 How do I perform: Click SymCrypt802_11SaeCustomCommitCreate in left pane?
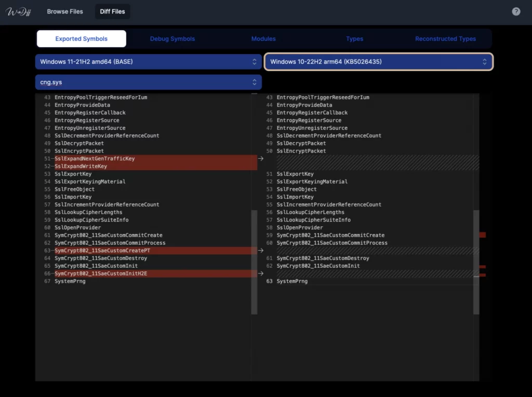pos(109,235)
